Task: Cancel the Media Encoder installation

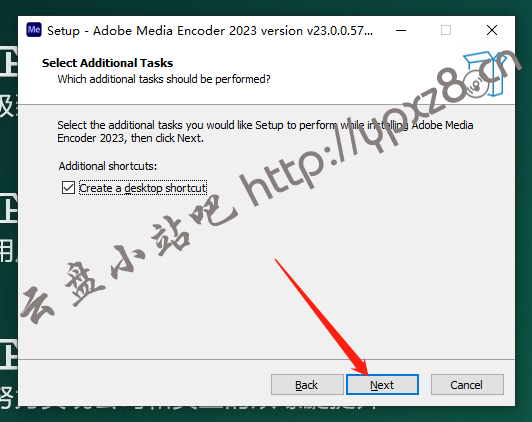Action: 467,385
